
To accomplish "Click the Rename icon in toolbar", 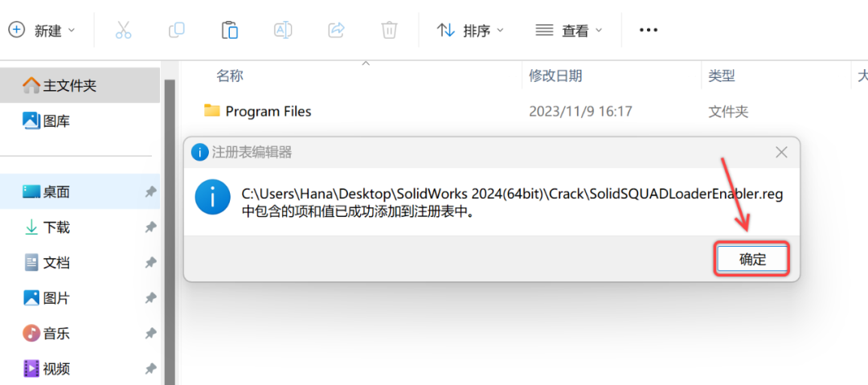I will pos(283,31).
